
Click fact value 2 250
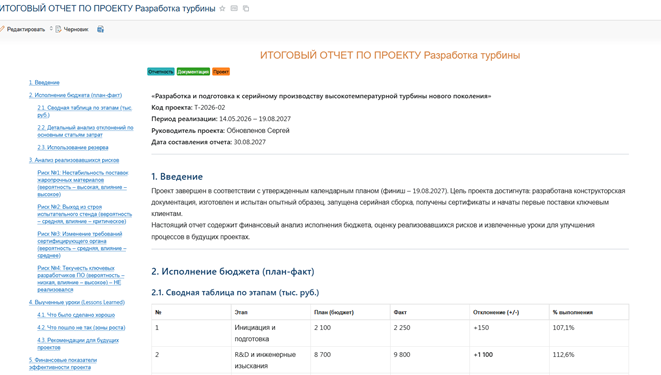pyautogui.click(x=402, y=327)
